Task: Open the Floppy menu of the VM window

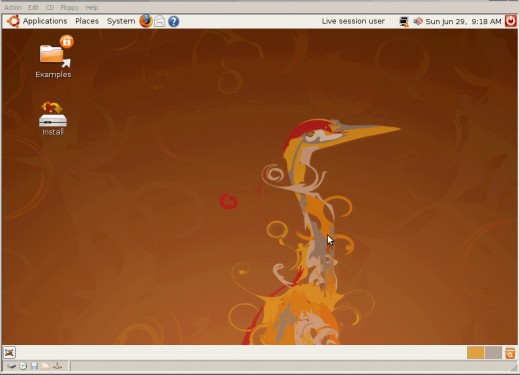Action: (x=69, y=7)
